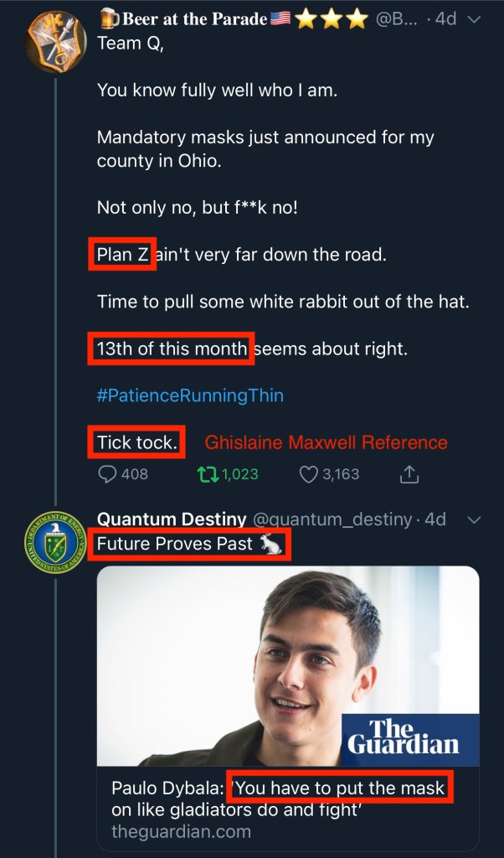Open the @quantum_destiny handle

(334, 520)
